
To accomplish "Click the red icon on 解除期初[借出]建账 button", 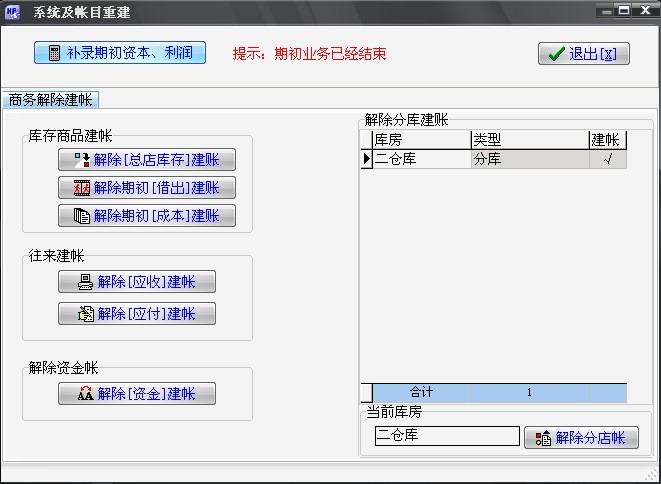I will tap(82, 188).
